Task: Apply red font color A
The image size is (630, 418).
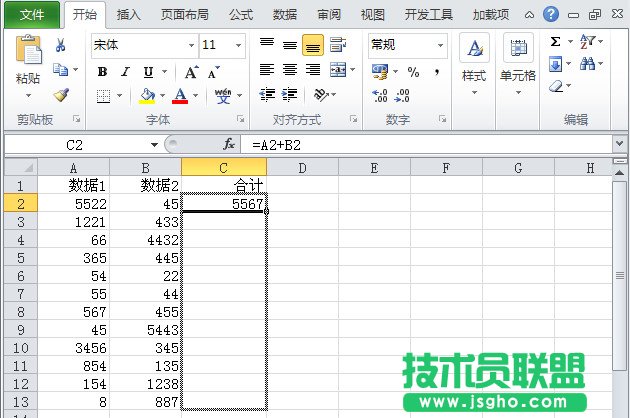Action: point(180,96)
